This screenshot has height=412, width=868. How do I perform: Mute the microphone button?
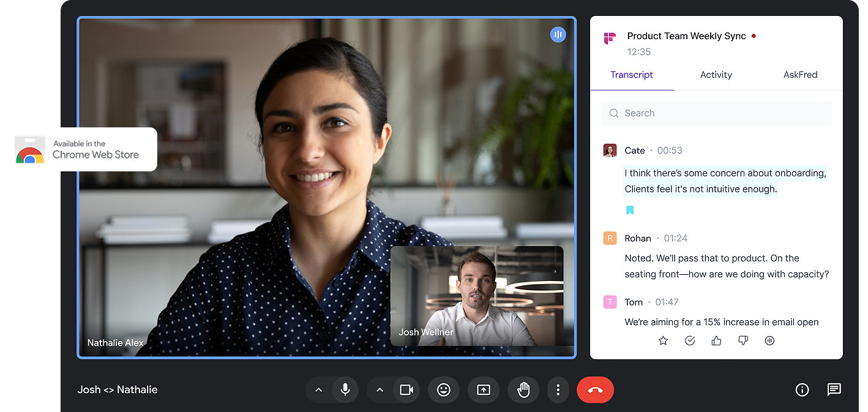(x=345, y=389)
